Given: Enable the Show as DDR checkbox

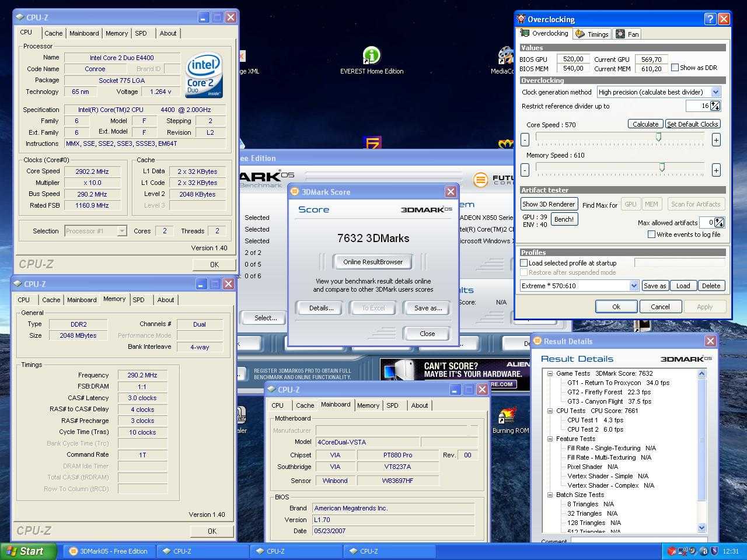Looking at the screenshot, I should coord(675,68).
